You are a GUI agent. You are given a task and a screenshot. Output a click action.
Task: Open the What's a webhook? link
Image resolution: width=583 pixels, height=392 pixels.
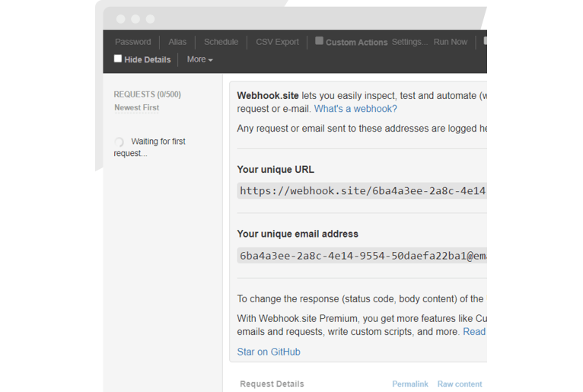click(x=355, y=109)
